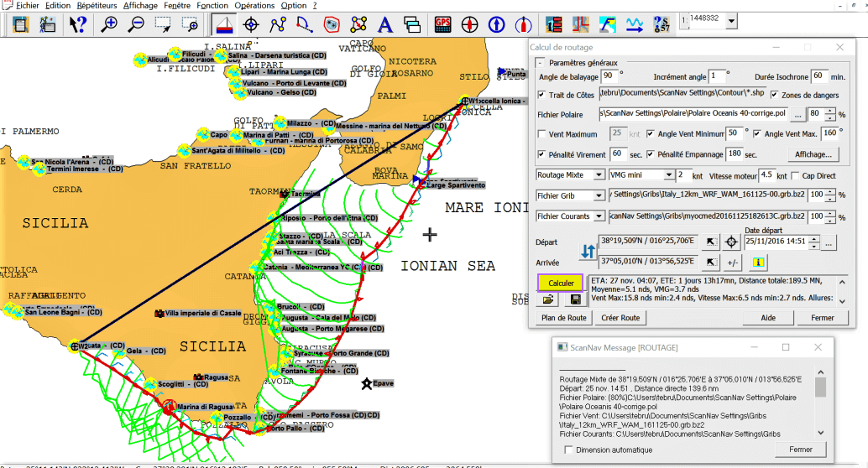The height and width of the screenshot is (468, 868).
Task: Open the VMG mini dropdown
Action: point(669,174)
